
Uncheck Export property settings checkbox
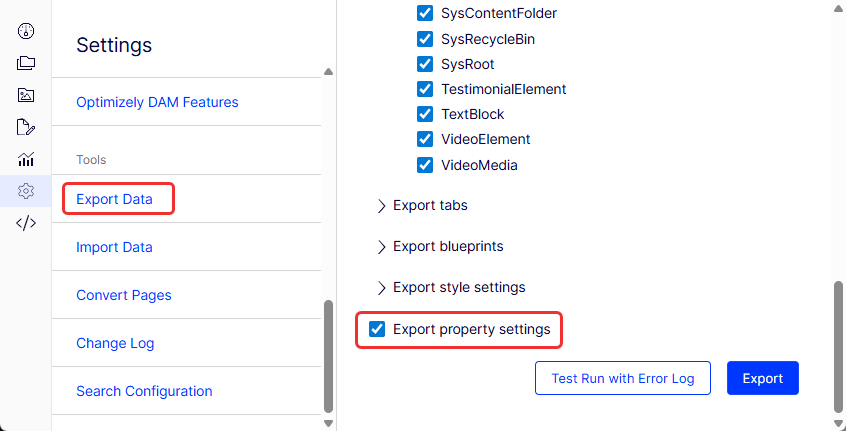[x=377, y=329]
